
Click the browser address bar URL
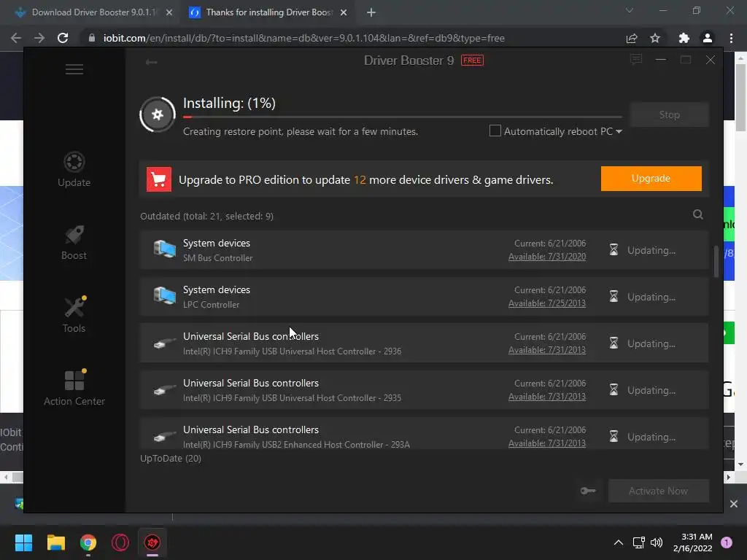[303, 38]
